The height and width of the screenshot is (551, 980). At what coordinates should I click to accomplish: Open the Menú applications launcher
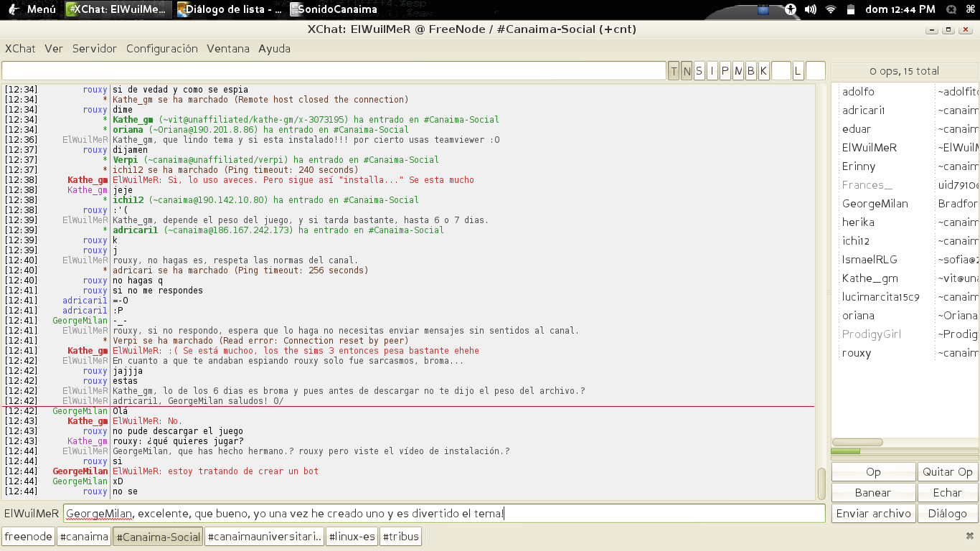click(x=31, y=9)
